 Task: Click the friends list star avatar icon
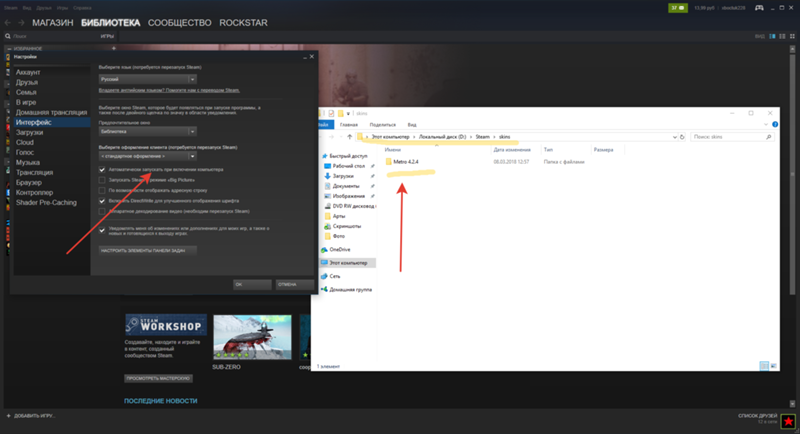pos(788,421)
